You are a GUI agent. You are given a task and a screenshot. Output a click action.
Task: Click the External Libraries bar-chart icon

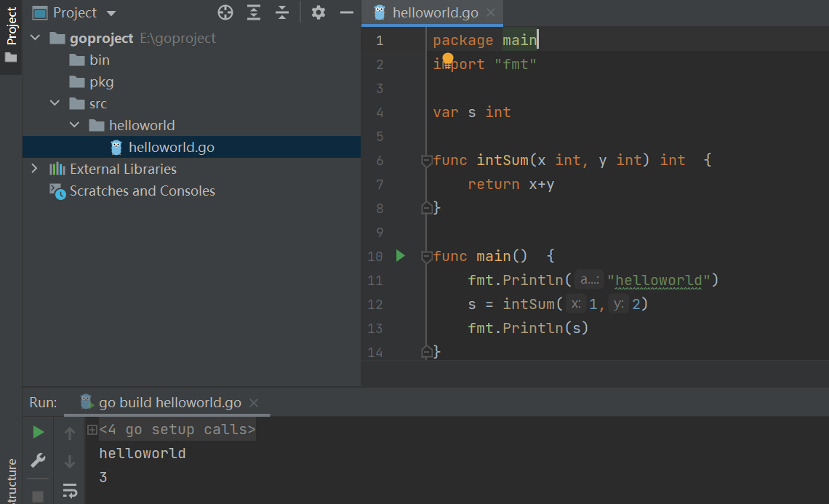click(57, 169)
